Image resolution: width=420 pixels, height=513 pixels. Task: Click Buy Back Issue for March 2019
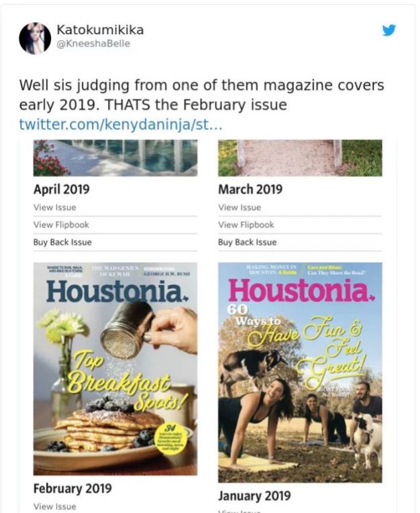(x=247, y=242)
